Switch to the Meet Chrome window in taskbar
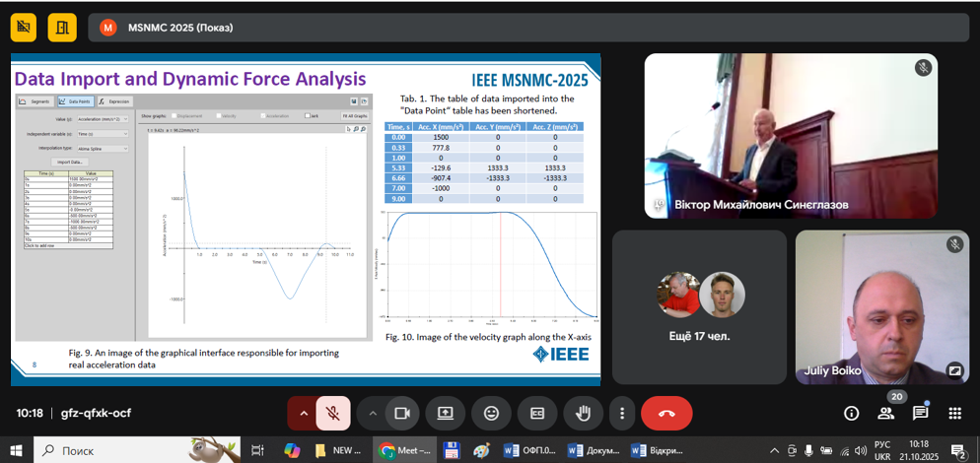Viewport: 980px width, 463px height. coord(404,450)
